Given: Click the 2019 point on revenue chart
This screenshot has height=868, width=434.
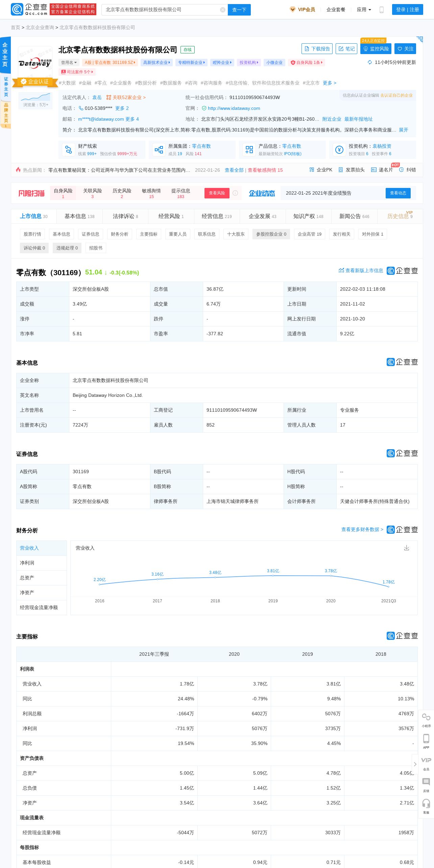Looking at the screenshot, I should tap(273, 575).
